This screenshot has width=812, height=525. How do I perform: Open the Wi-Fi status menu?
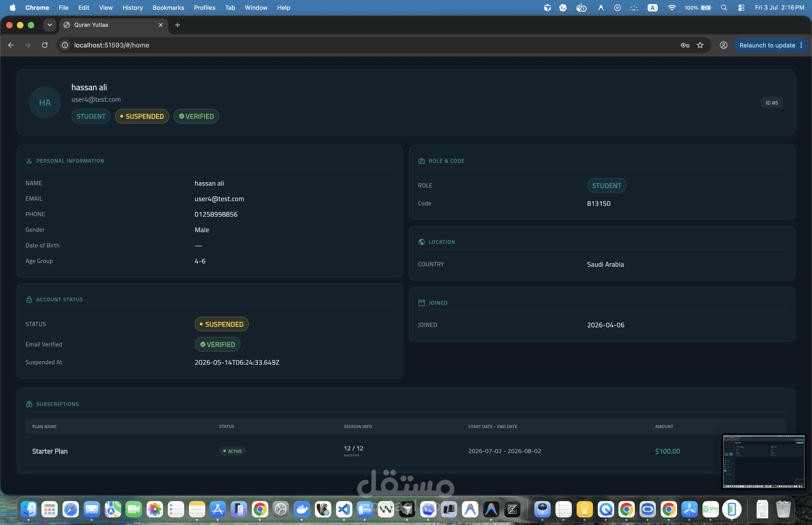point(671,8)
